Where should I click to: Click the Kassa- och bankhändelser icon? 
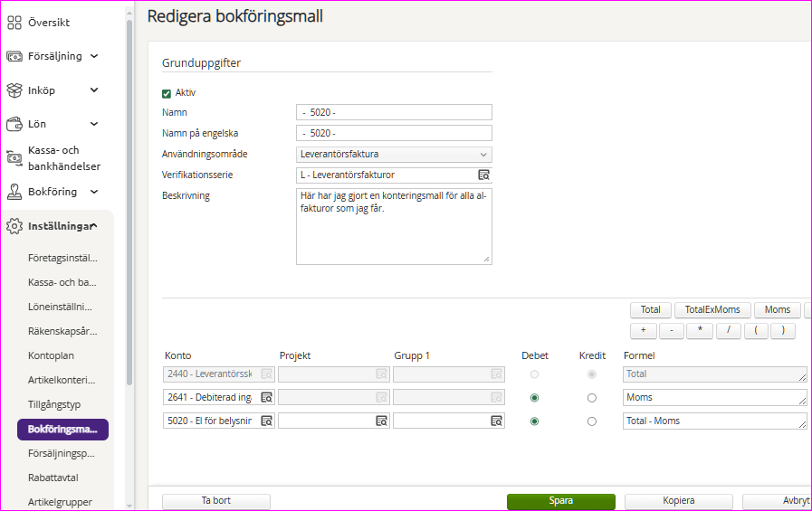(14, 157)
